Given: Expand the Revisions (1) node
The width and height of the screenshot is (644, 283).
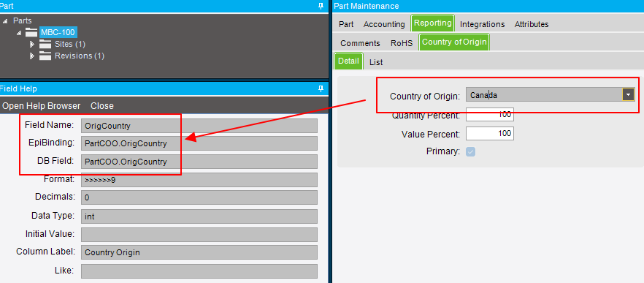Looking at the screenshot, I should point(32,56).
